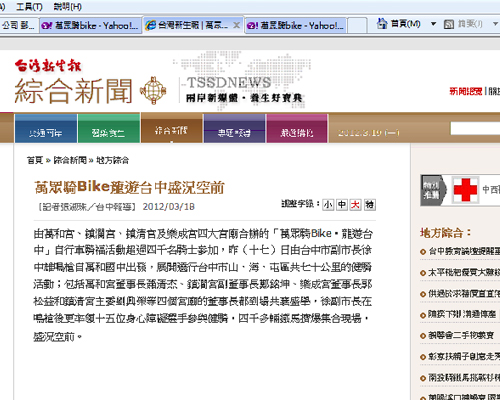Set font size to large 大
The image size is (500, 400).
click(x=355, y=204)
